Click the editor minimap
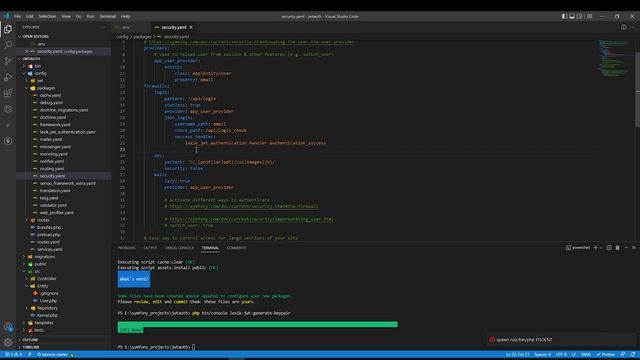 (613, 58)
